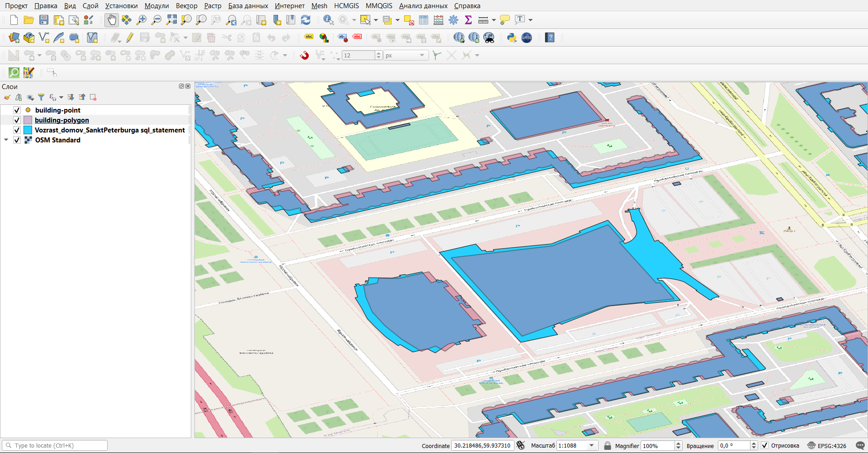Click the Zoom In magnifier tool

[x=142, y=20]
